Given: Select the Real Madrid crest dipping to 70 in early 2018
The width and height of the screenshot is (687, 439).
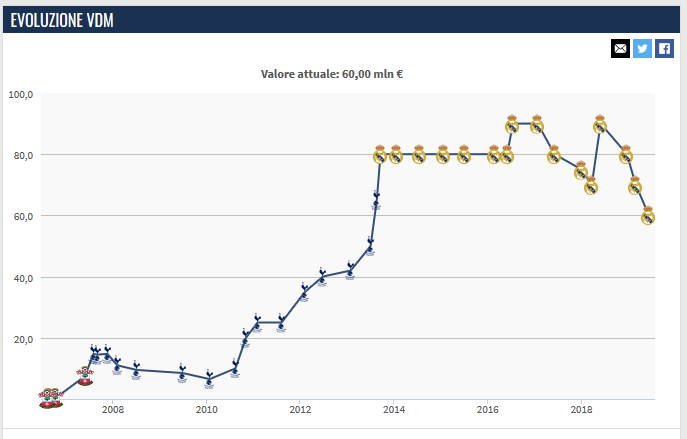Looking at the screenshot, I should click(591, 185).
